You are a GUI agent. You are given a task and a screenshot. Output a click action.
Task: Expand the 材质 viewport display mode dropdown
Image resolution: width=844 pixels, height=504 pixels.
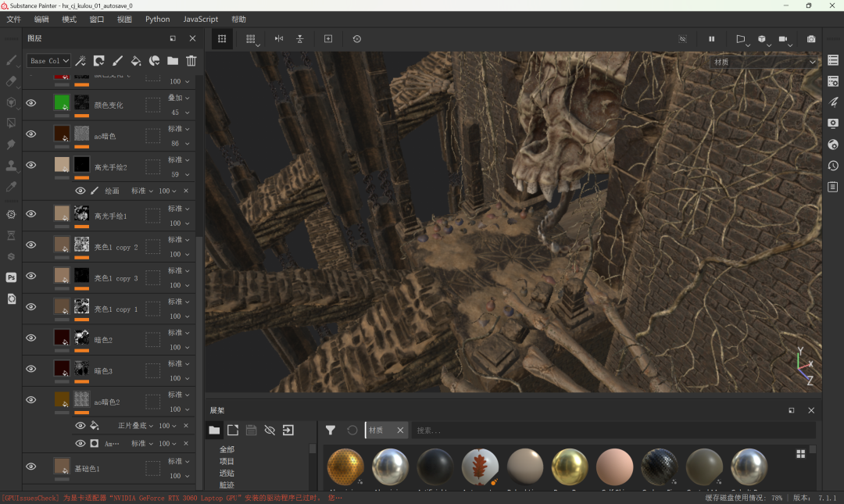coord(764,62)
